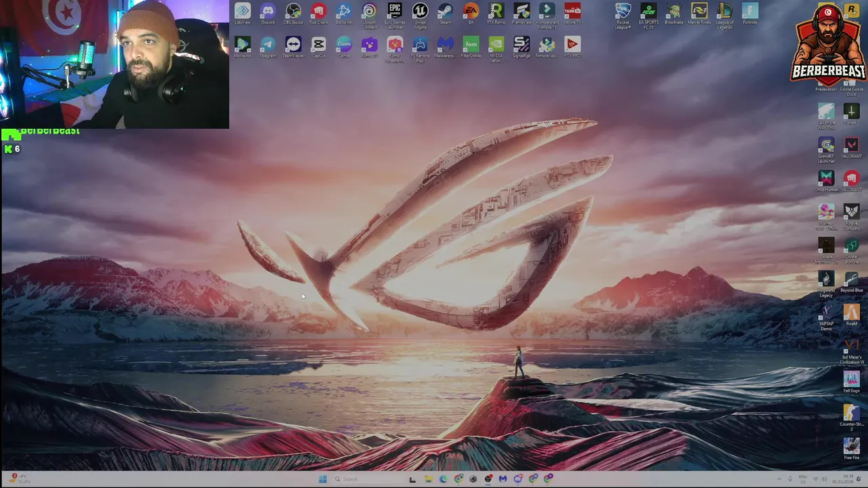This screenshot has height=488, width=868.
Task: Launch the Rocket League shortcut
Action: coord(623,16)
